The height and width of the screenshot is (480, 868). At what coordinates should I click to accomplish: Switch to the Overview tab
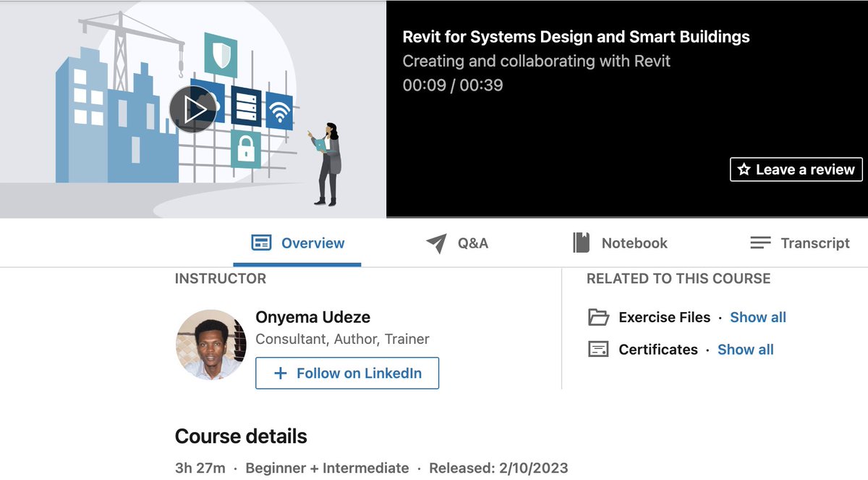[297, 243]
